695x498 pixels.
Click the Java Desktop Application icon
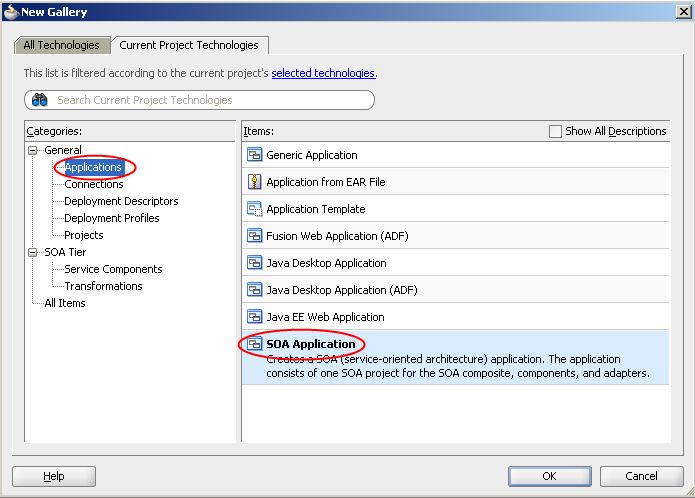point(254,263)
